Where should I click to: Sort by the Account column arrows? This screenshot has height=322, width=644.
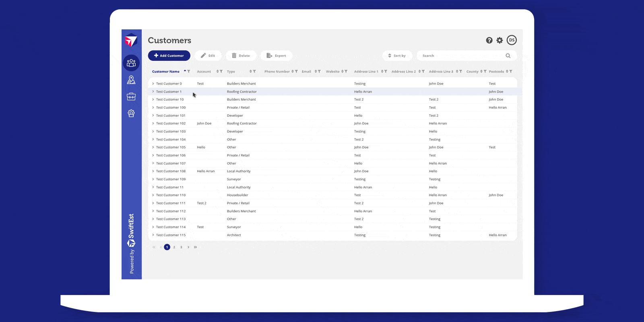pos(217,71)
